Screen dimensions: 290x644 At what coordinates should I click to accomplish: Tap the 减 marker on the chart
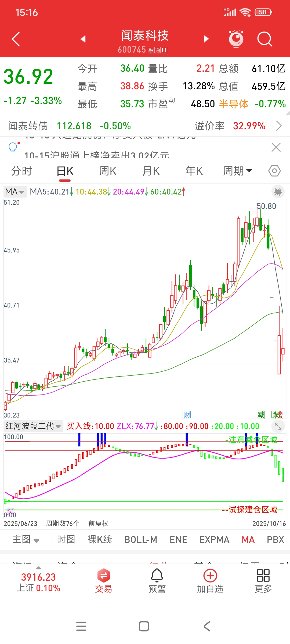261,415
